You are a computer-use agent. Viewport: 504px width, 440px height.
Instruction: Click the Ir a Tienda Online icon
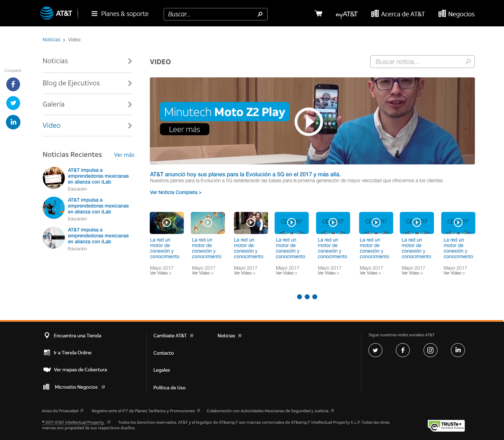[47, 353]
